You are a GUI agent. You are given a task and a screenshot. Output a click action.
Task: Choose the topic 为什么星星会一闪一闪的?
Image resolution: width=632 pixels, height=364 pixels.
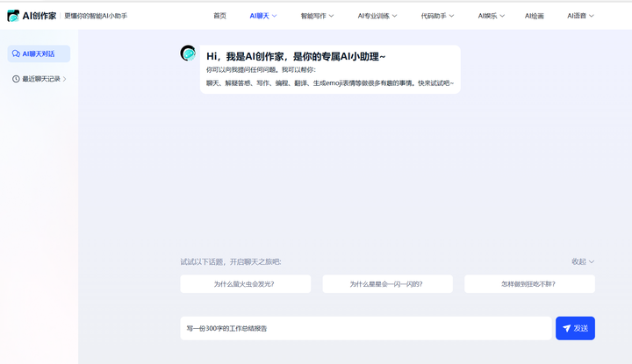point(387,284)
